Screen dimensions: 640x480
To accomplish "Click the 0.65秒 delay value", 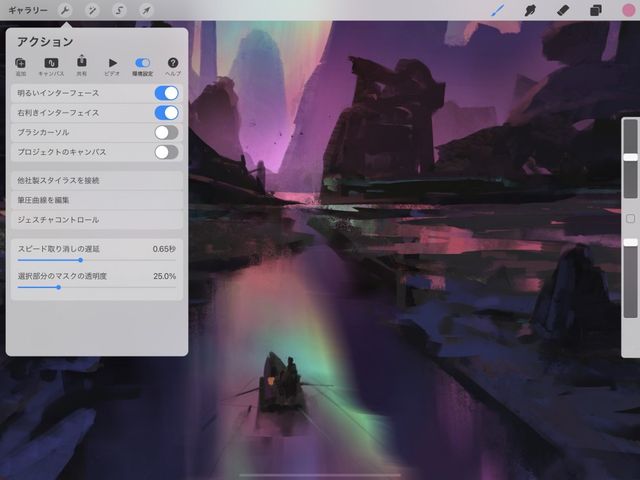I will [x=164, y=249].
